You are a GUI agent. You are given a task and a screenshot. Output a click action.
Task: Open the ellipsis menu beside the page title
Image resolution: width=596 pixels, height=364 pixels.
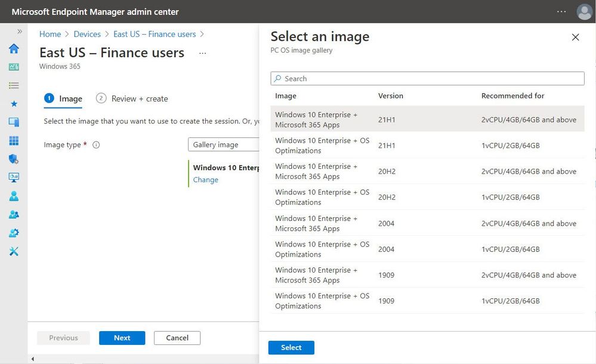coord(203,53)
